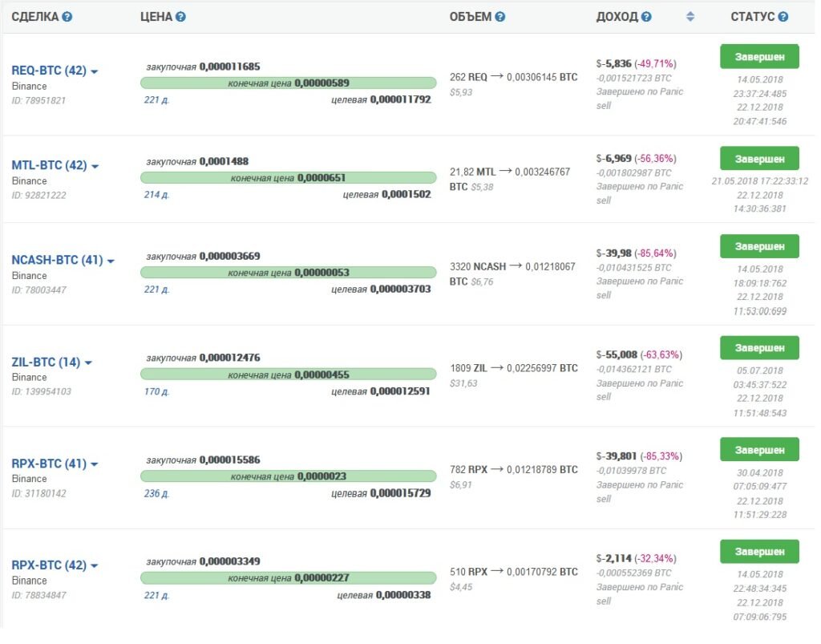Click volume 1809 ZIL → 0,02256997 BTC
The image size is (821, 644).
point(514,368)
